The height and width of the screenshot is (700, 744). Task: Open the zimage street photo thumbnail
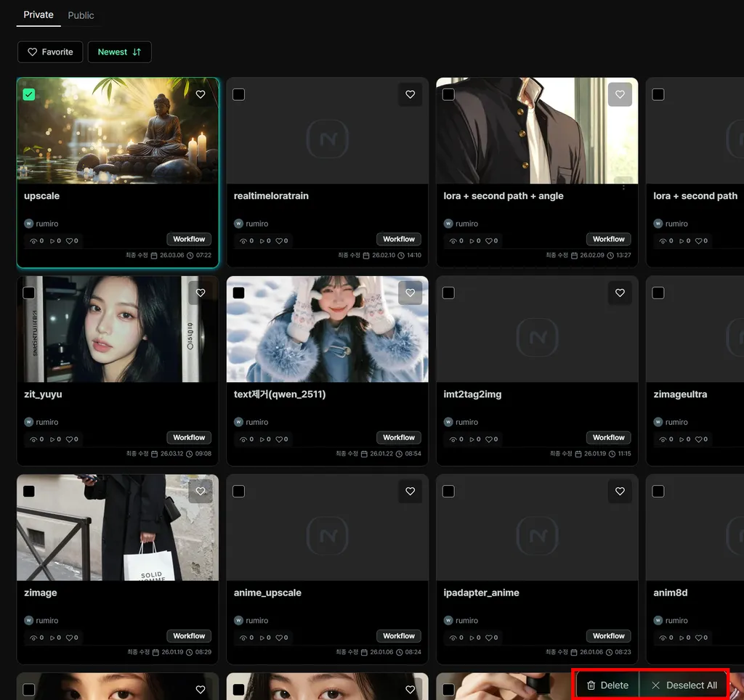point(118,527)
